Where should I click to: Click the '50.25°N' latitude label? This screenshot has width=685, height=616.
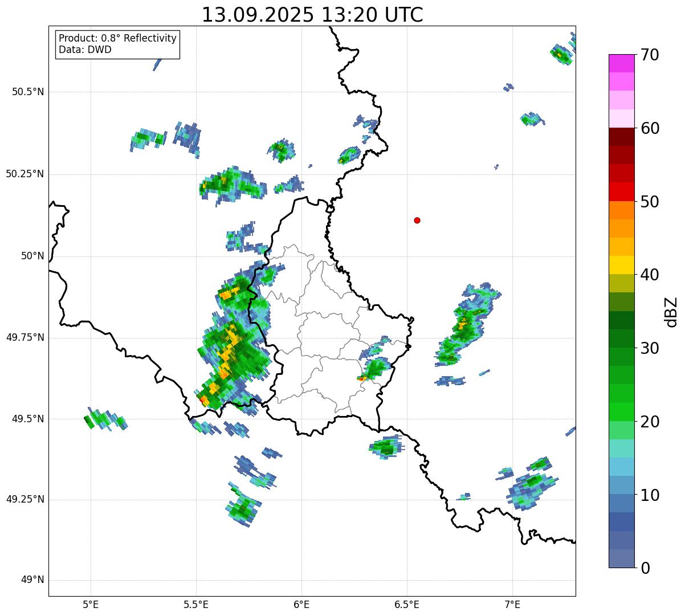[25, 174]
